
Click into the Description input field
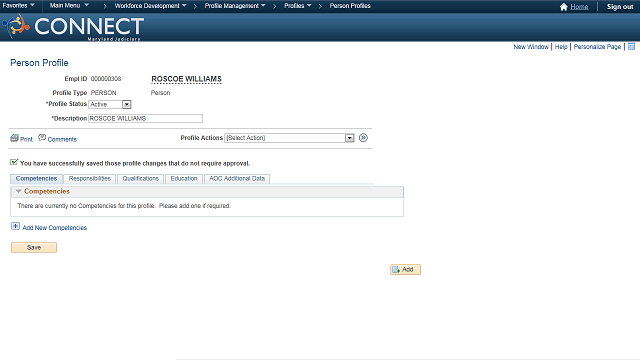(146, 118)
